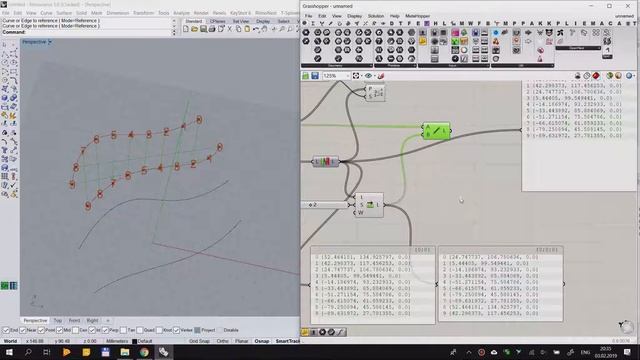Click the Copy icon in Rhino toolbar
This screenshot has width=640, height=360.
pos(238,29)
